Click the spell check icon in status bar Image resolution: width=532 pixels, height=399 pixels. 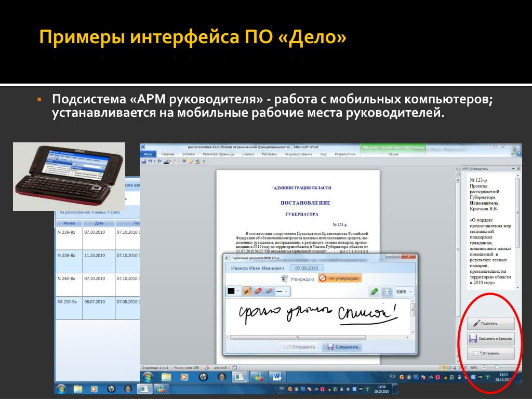tap(207, 367)
